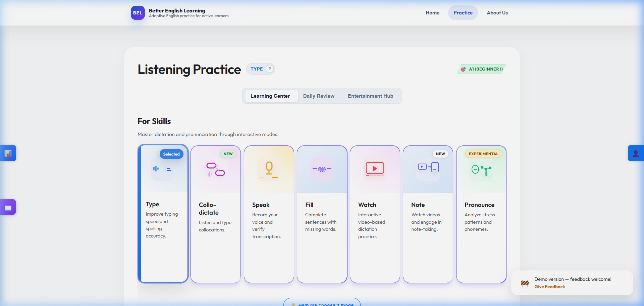644x306 pixels.
Task: Click the NEW badge on Collo-dictate card
Action: (228, 154)
